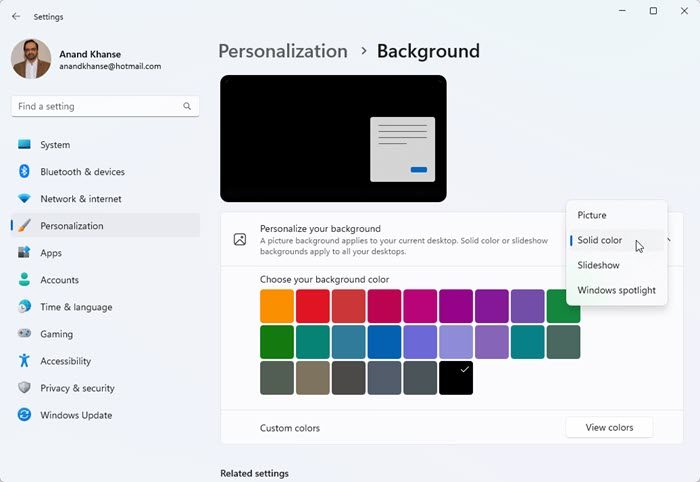700x482 pixels.
Task: Select Windows spotlight option
Action: click(617, 290)
